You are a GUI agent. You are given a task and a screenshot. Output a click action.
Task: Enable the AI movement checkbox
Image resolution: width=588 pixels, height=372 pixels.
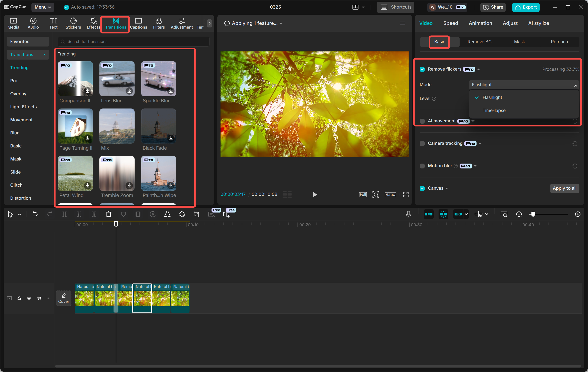422,121
